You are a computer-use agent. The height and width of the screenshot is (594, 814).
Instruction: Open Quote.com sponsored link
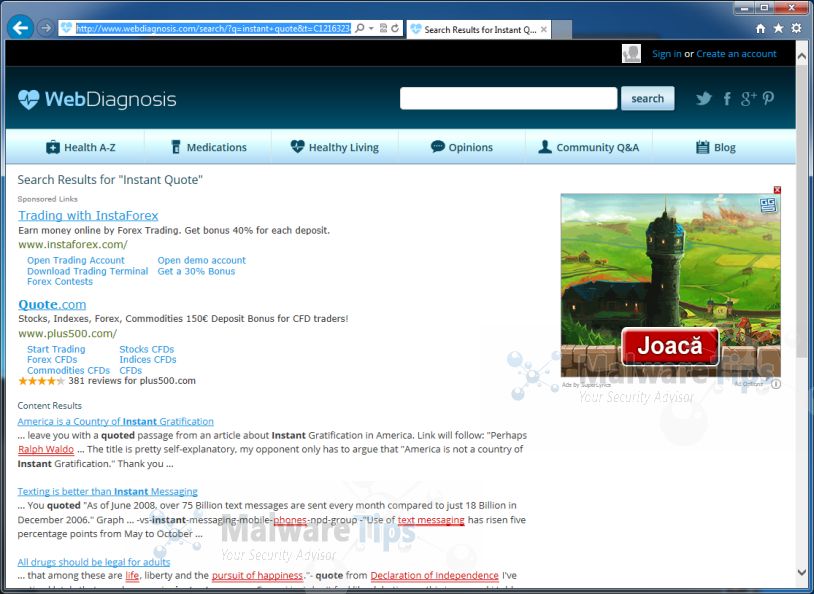coord(52,304)
